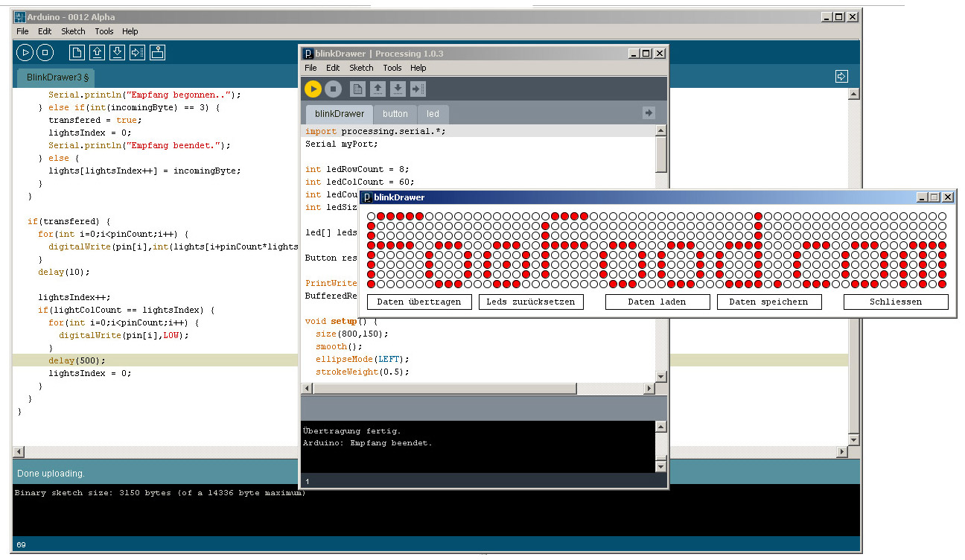Viewport: 965px width, 560px height.
Task: Click the New sketch icon in Arduino
Action: pos(76,52)
